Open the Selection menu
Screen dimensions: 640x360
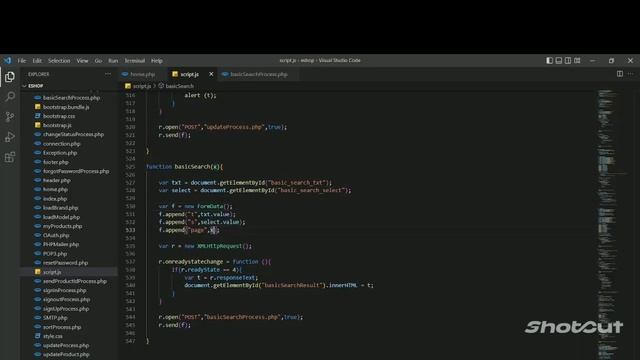(x=59, y=60)
